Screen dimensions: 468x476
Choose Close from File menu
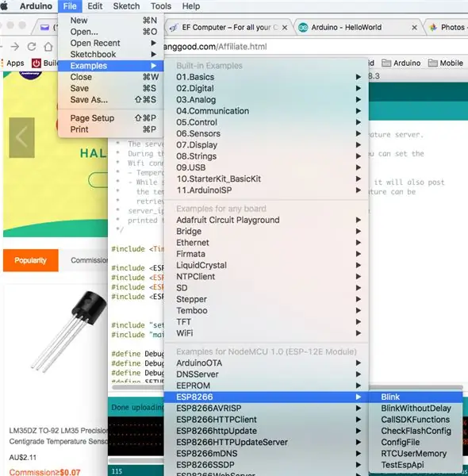[x=111, y=77]
